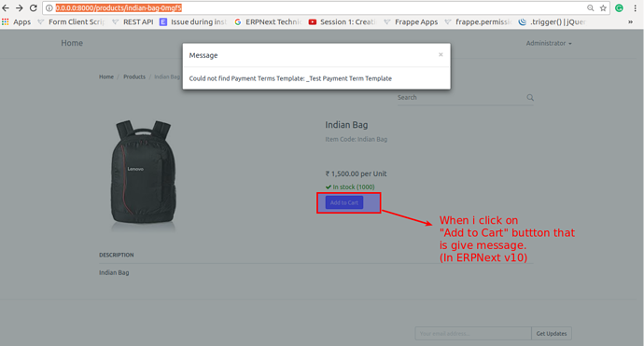Select the In stock (1000) status
Image resolution: width=644 pixels, height=346 pixels.
pyautogui.click(x=350, y=187)
